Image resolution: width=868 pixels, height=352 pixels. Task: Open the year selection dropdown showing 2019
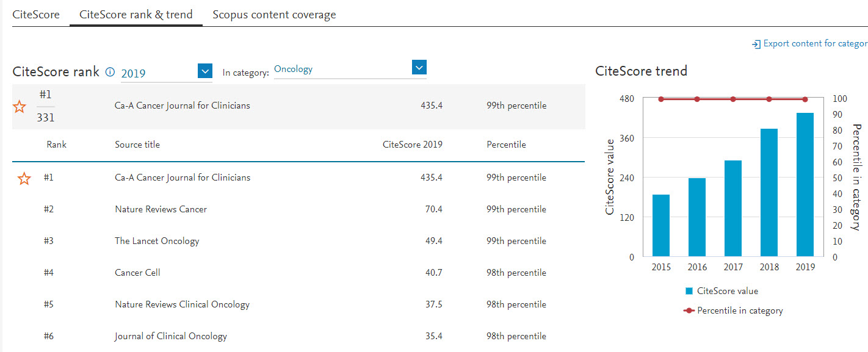[205, 71]
